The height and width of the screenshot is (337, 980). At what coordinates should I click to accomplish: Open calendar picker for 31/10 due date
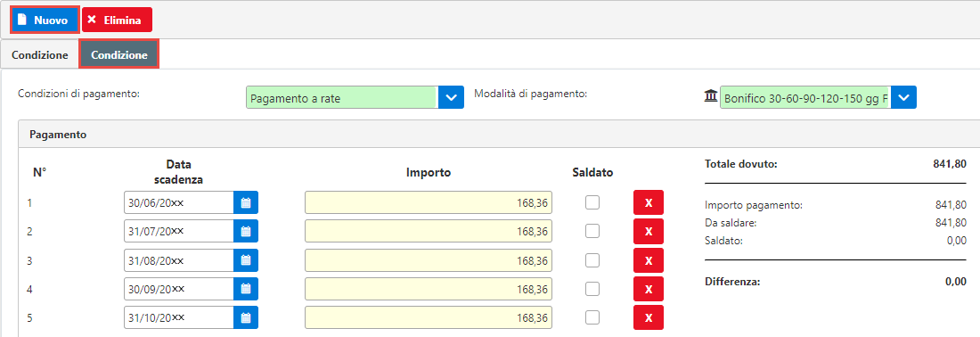[x=246, y=317]
